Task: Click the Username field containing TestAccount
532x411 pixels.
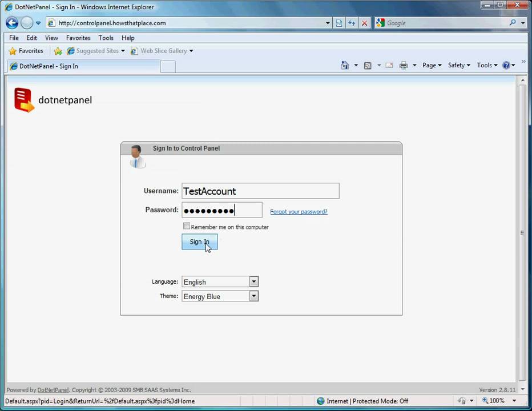Action: tap(260, 191)
